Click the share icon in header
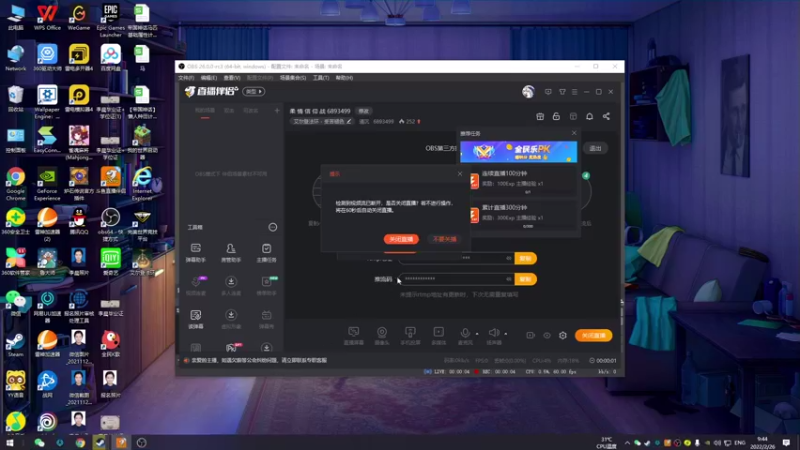Image resolution: width=800 pixels, height=450 pixels. tap(606, 116)
